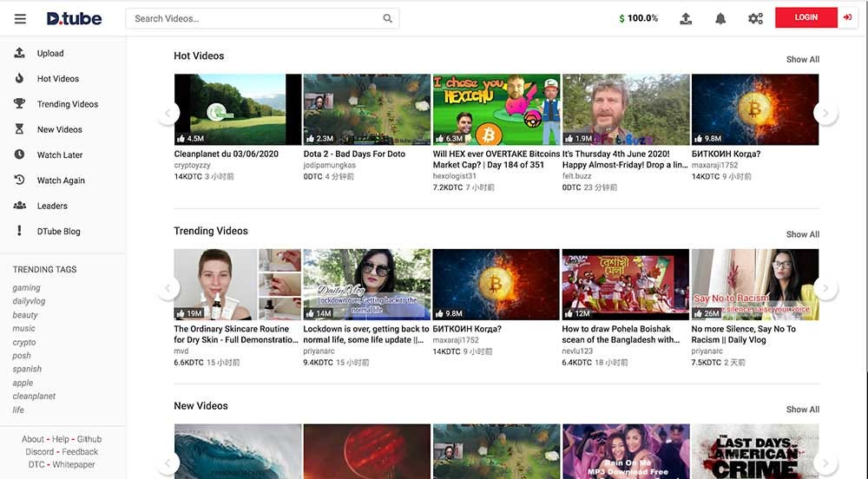Click the login arrow icon
This screenshot has height=479, width=868.
tap(847, 17)
